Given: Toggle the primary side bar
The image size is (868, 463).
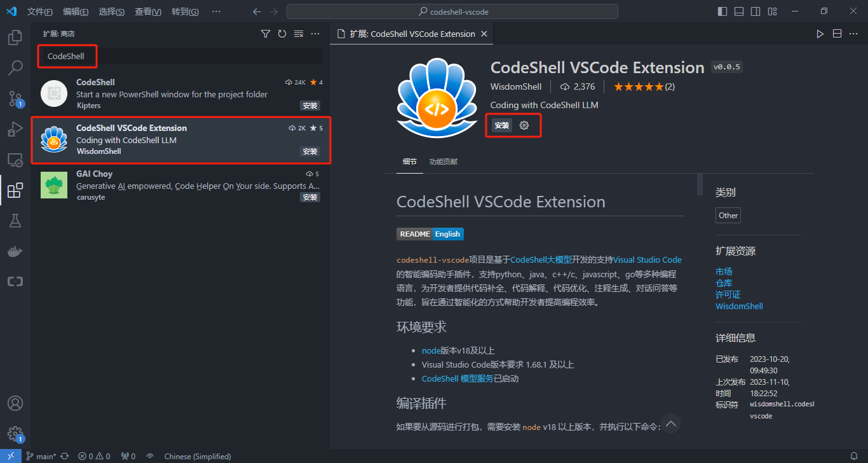Looking at the screenshot, I should click(722, 11).
